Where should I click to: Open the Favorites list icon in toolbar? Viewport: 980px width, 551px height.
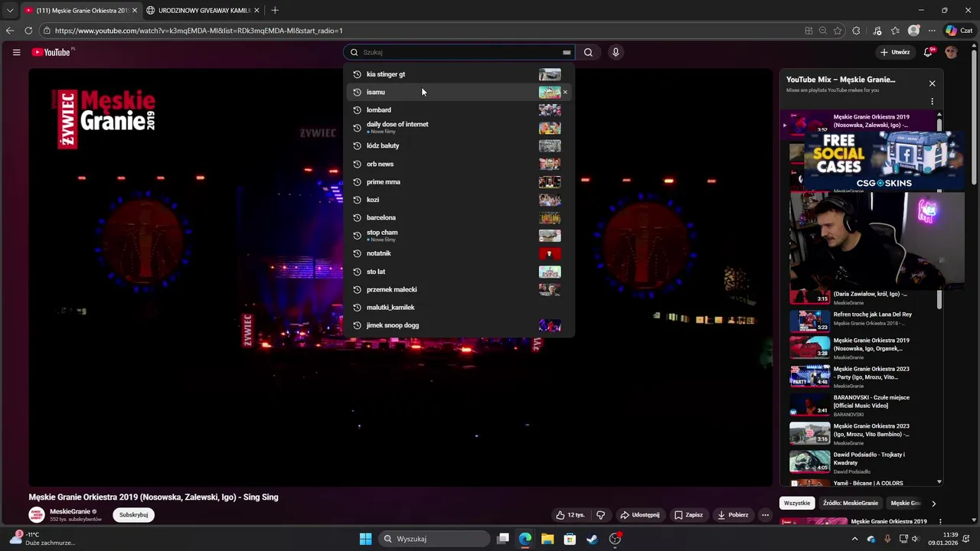click(x=895, y=31)
